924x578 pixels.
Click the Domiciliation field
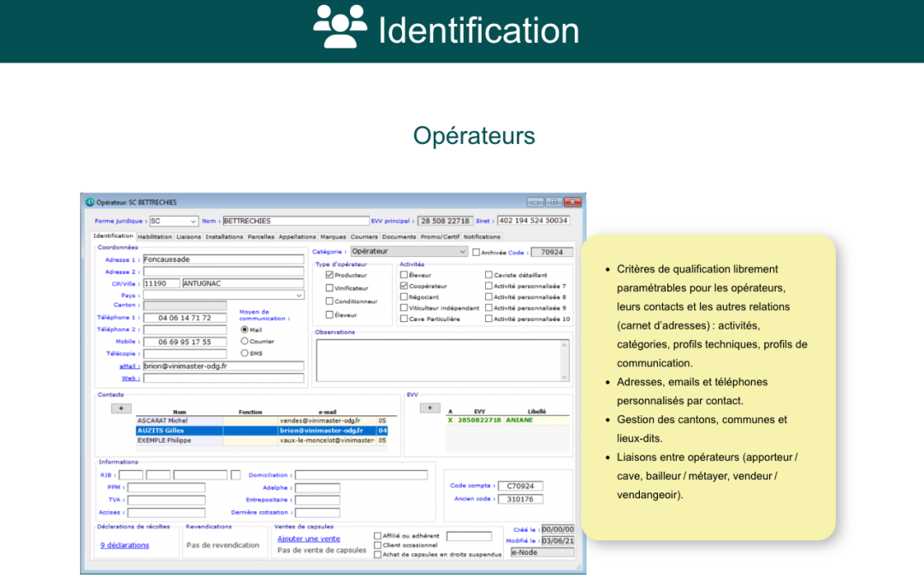(x=361, y=474)
